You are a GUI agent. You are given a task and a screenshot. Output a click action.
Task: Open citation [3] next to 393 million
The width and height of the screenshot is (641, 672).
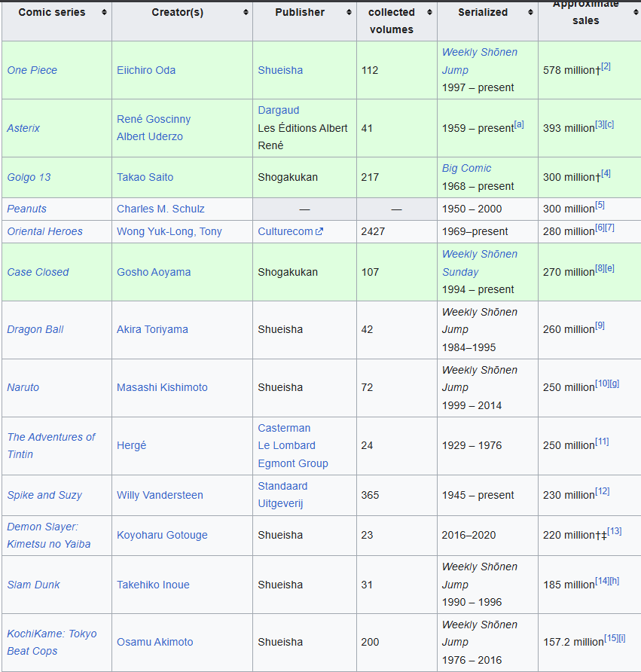pos(600,124)
